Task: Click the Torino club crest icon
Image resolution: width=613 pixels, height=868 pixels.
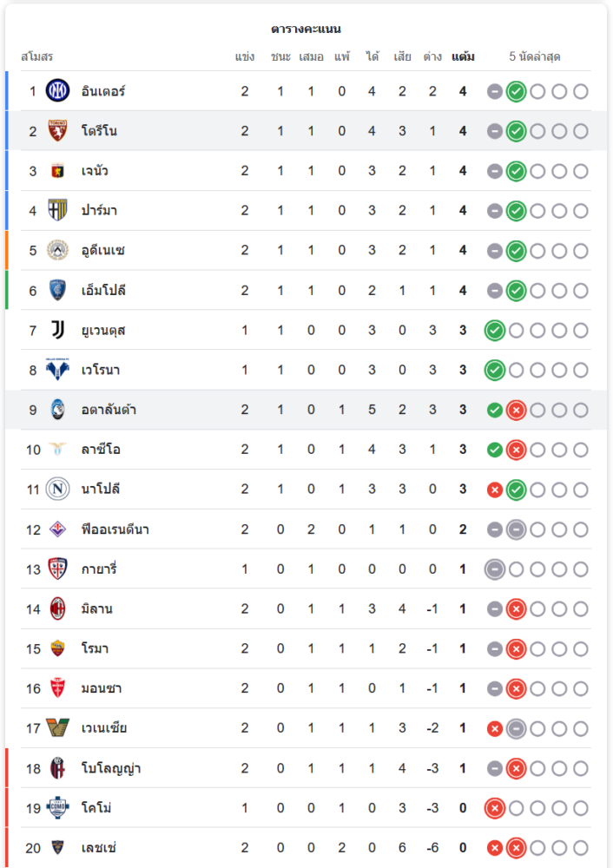Action: tap(57, 131)
